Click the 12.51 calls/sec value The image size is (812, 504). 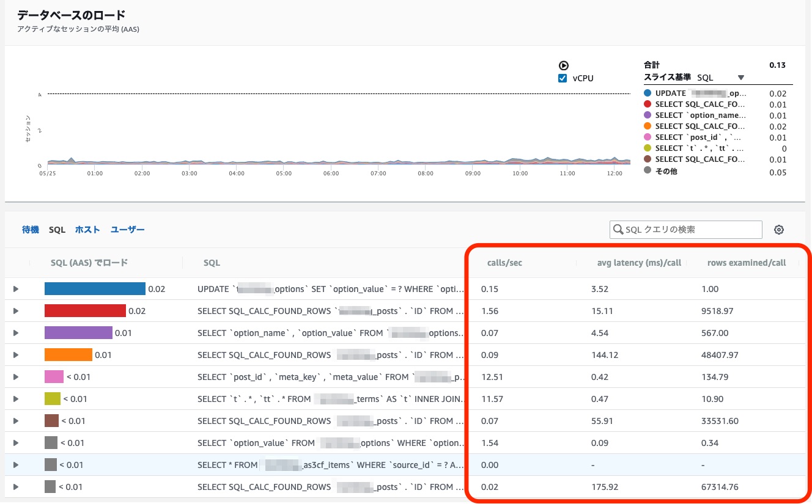coord(492,377)
